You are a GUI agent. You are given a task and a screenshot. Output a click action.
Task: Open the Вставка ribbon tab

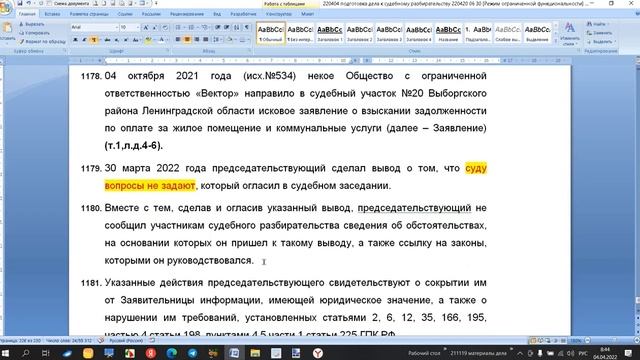click(52, 14)
